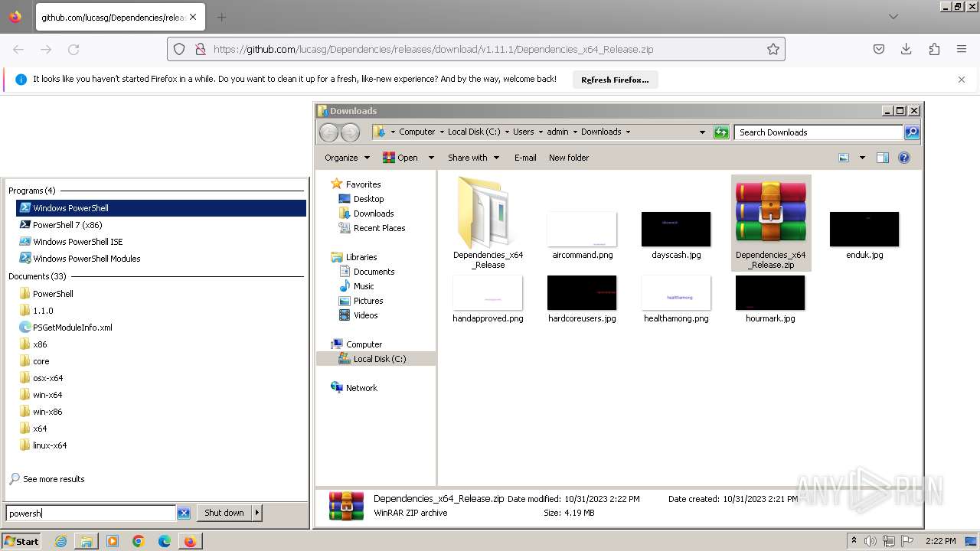
Task: Click the Shut down button
Action: [224, 513]
